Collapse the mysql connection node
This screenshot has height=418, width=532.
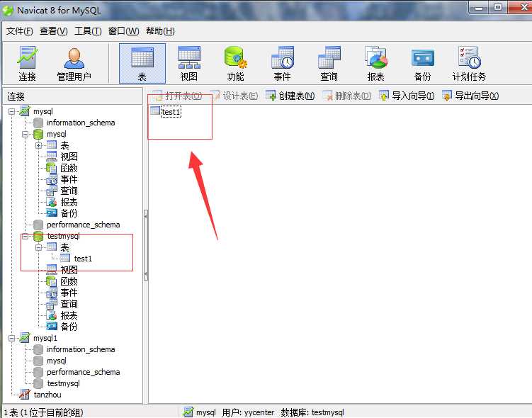click(x=12, y=111)
